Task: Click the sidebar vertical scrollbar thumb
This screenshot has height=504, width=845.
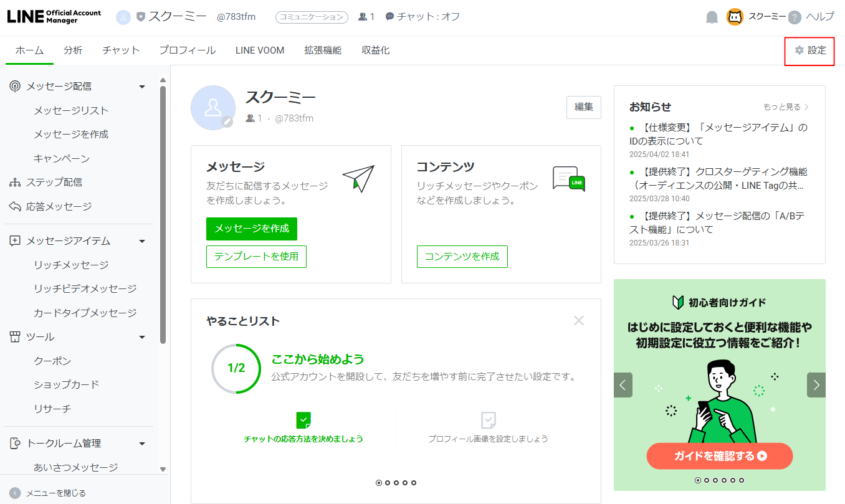Action: click(x=163, y=215)
